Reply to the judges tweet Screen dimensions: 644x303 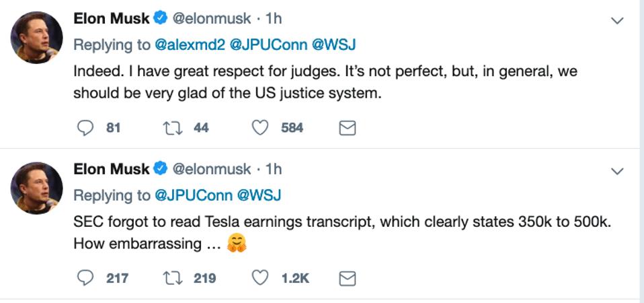(x=85, y=127)
